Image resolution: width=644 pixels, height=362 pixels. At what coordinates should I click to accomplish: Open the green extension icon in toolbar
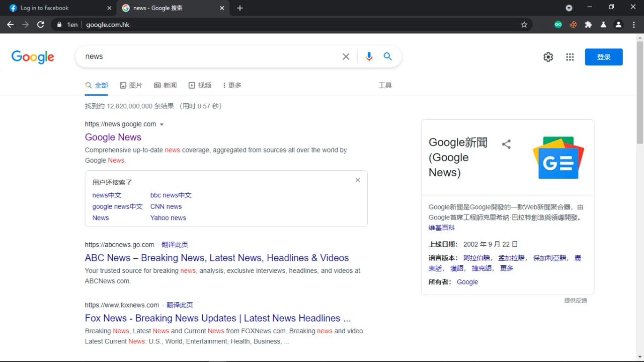point(558,25)
